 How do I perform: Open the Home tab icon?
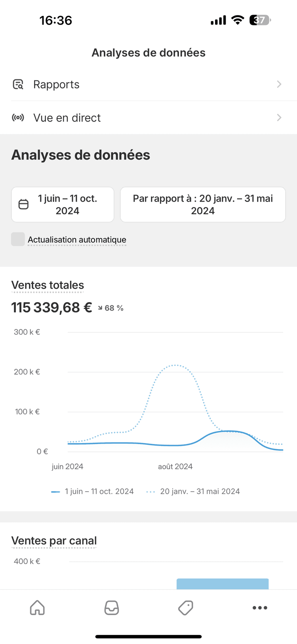pos(37,608)
